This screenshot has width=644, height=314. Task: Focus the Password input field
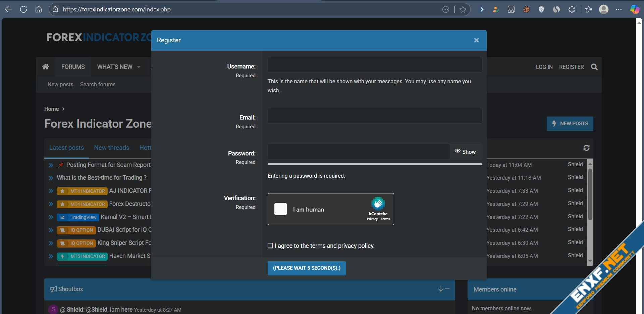359,152
